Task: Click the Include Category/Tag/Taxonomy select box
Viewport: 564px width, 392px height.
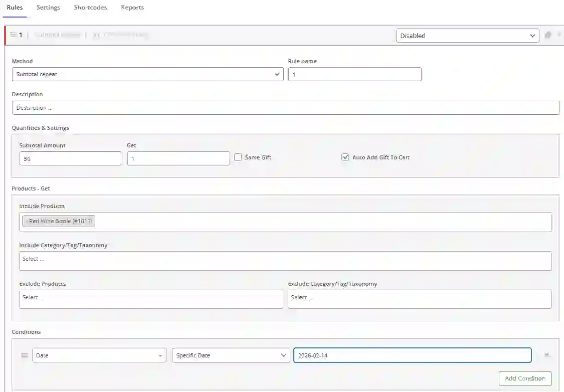Action: point(285,260)
